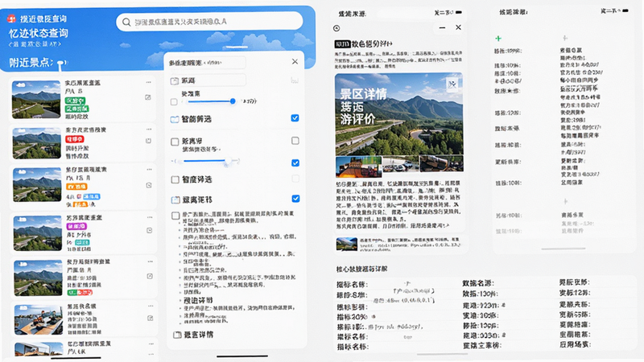Click the round clock icon in the detail window

tap(336, 28)
